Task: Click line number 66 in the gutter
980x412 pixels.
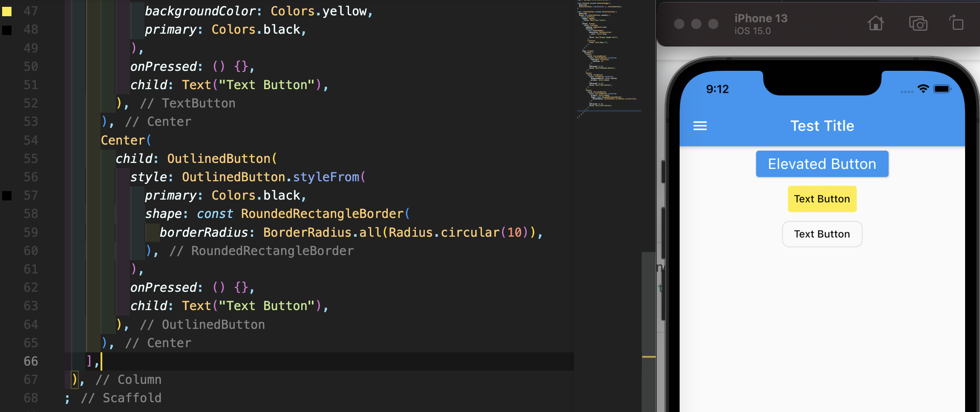Action: (31, 361)
